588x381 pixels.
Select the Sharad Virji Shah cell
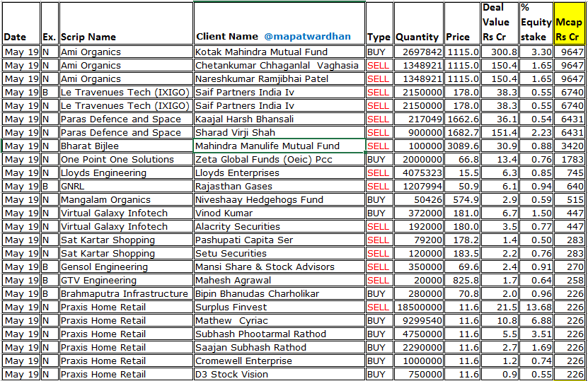click(279, 133)
